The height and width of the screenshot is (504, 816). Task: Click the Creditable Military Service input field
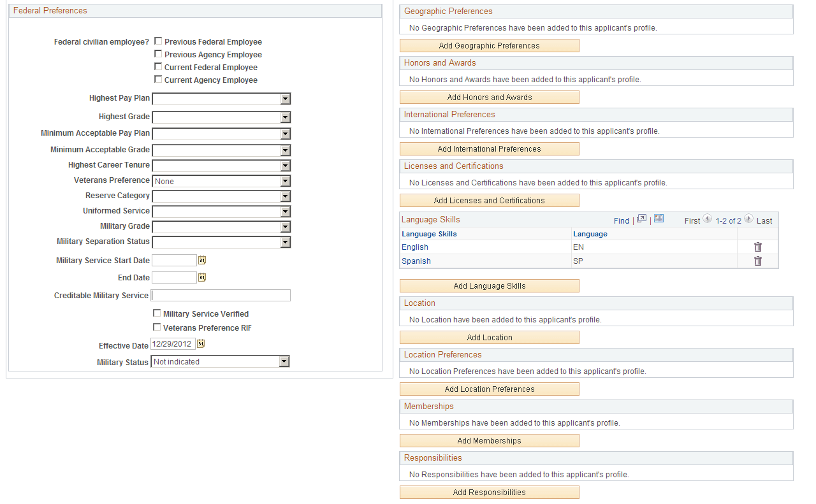pyautogui.click(x=220, y=295)
